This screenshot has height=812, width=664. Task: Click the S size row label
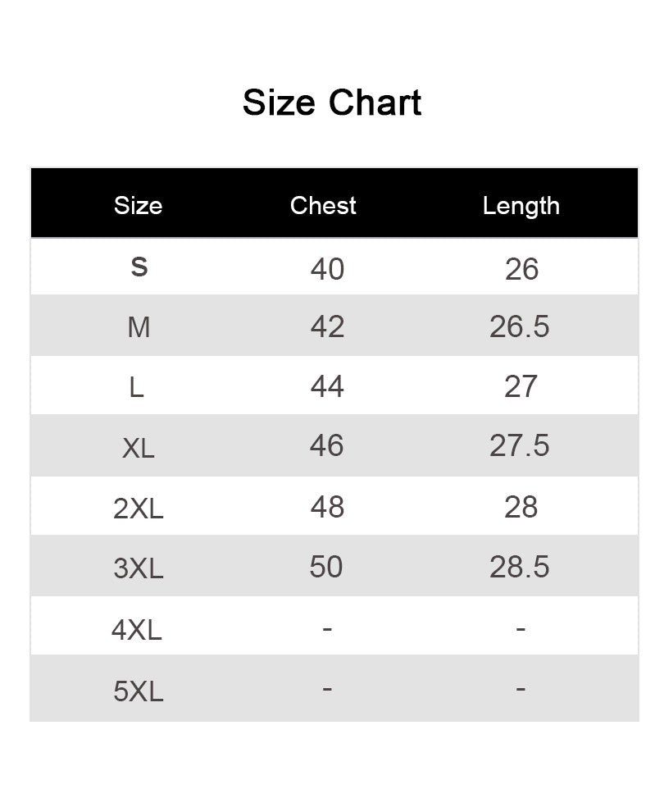pos(139,267)
